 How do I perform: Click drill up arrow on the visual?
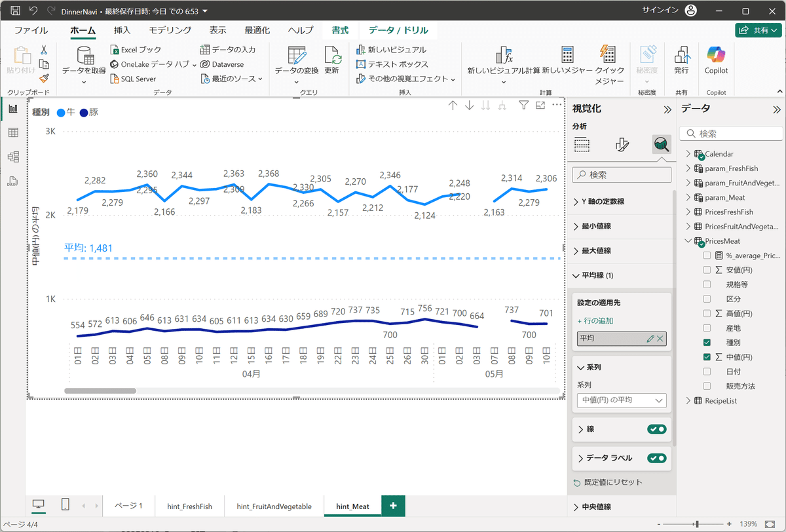(453, 105)
